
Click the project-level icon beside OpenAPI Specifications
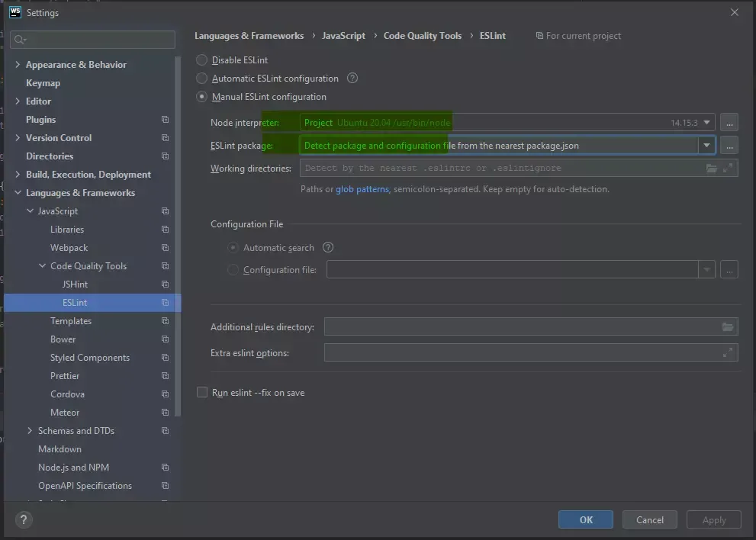pyautogui.click(x=165, y=486)
